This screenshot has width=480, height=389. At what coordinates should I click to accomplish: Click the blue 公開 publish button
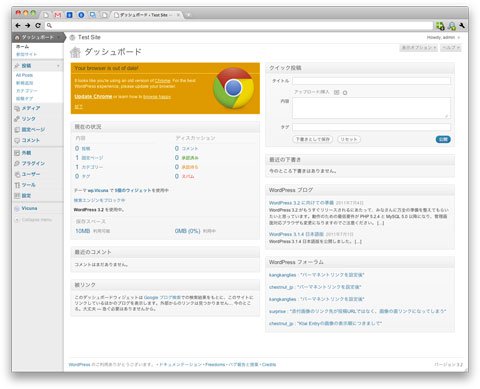click(443, 139)
